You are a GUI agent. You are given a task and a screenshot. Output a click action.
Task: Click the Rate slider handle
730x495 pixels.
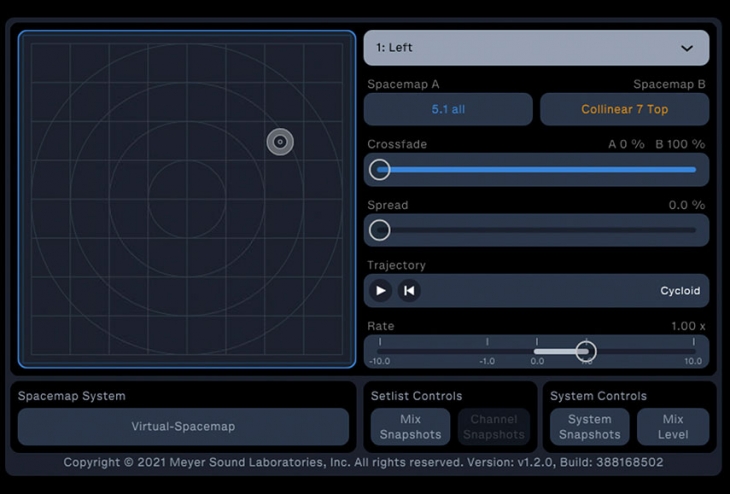586,351
